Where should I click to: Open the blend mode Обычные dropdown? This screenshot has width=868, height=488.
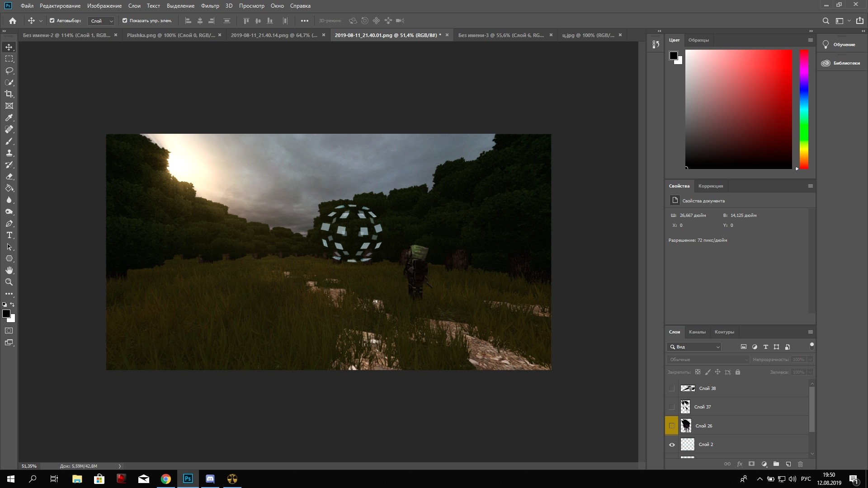pos(708,359)
